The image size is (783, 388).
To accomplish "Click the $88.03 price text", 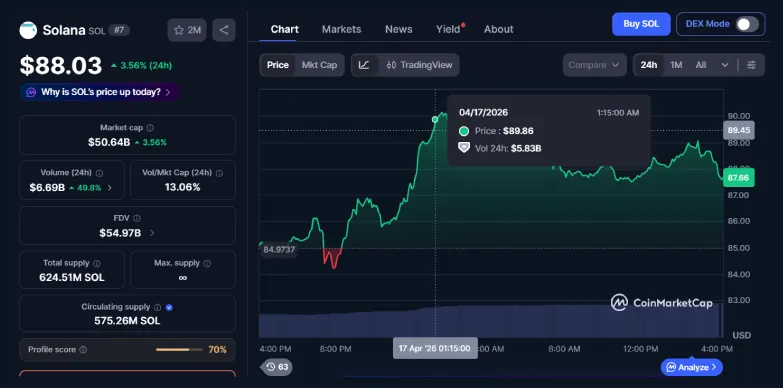I will (60, 65).
